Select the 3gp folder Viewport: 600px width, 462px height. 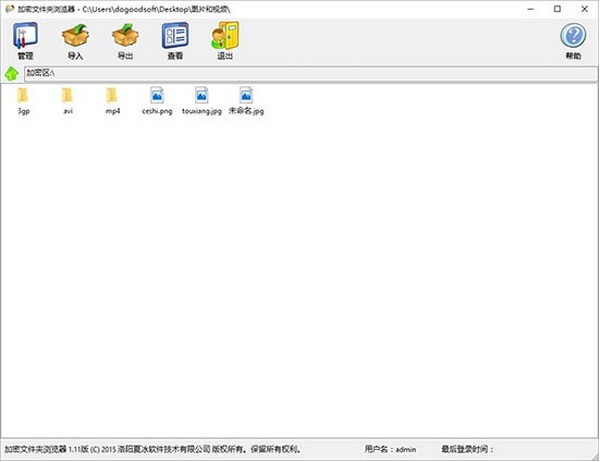[24, 97]
